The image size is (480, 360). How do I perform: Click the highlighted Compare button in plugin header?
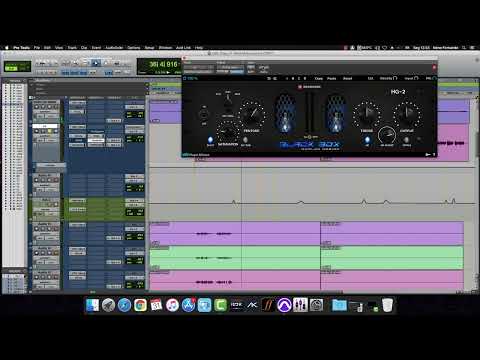[x=237, y=72]
